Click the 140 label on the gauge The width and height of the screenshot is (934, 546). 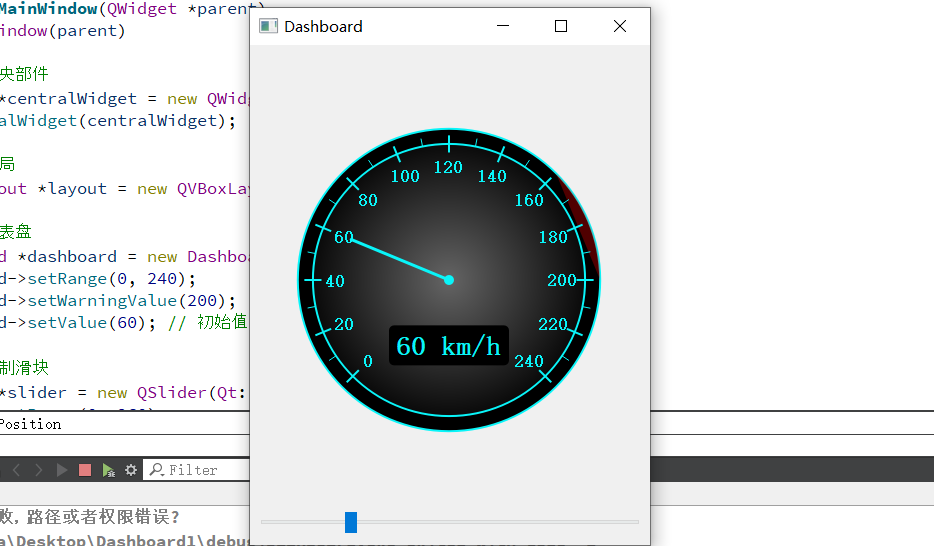[x=492, y=176]
